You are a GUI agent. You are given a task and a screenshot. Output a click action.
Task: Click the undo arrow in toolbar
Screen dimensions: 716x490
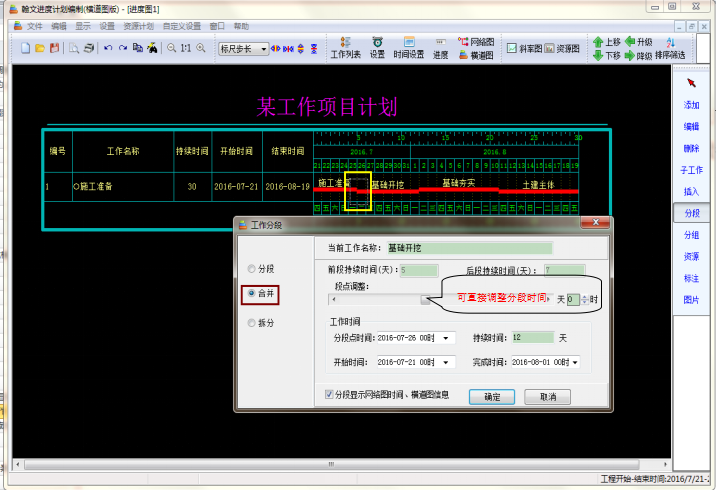point(107,48)
